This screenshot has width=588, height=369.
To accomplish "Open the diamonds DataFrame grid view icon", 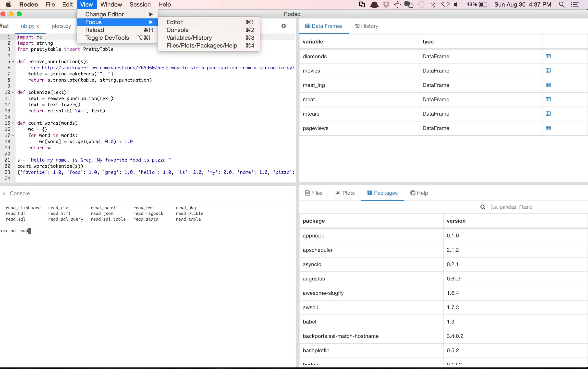I will click(549, 56).
